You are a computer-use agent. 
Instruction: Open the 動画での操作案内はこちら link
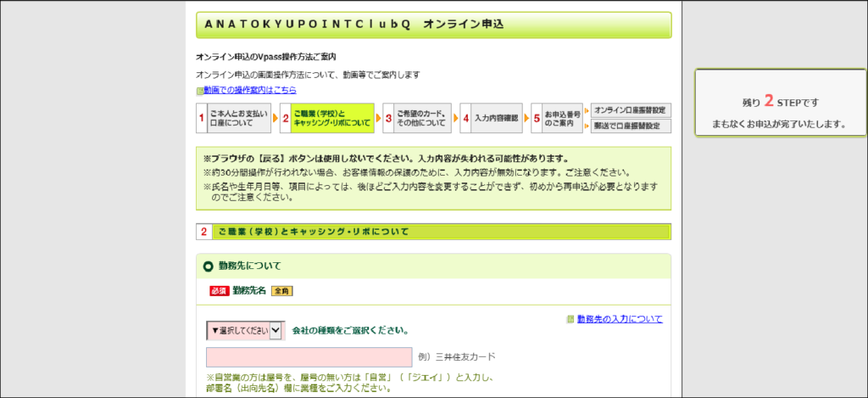[x=250, y=90]
